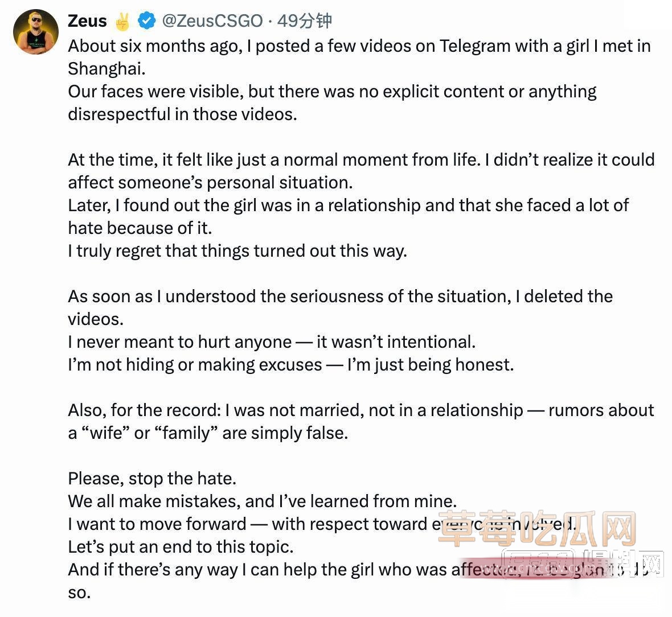Click the line starting "About six months ago"
The image size is (672, 617).
tap(359, 46)
